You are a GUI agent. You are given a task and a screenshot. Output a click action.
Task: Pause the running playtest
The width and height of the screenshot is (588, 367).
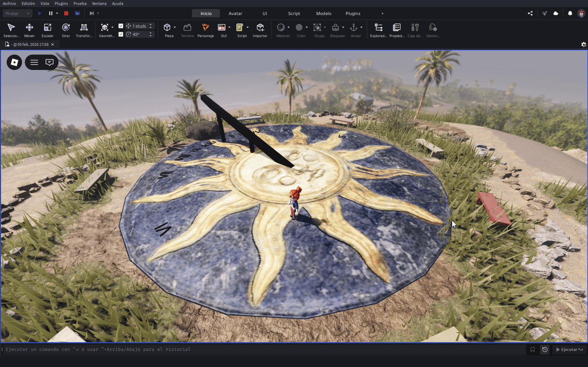[51, 13]
